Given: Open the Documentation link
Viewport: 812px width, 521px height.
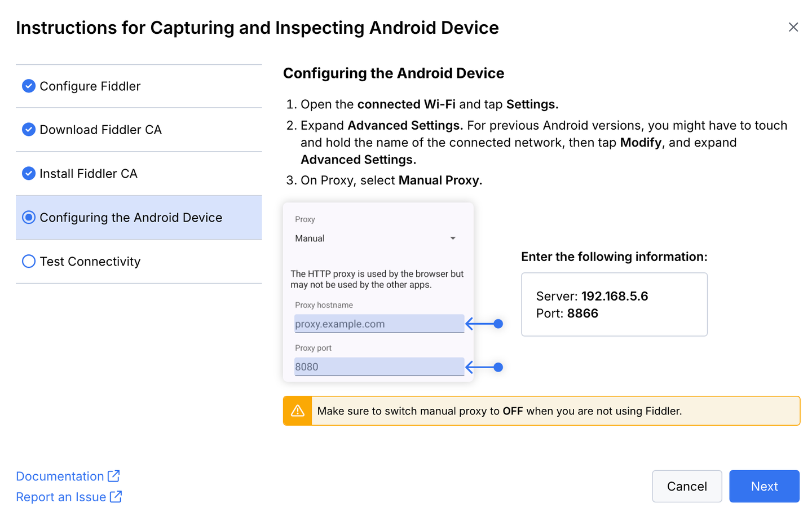Looking at the screenshot, I should (60, 476).
